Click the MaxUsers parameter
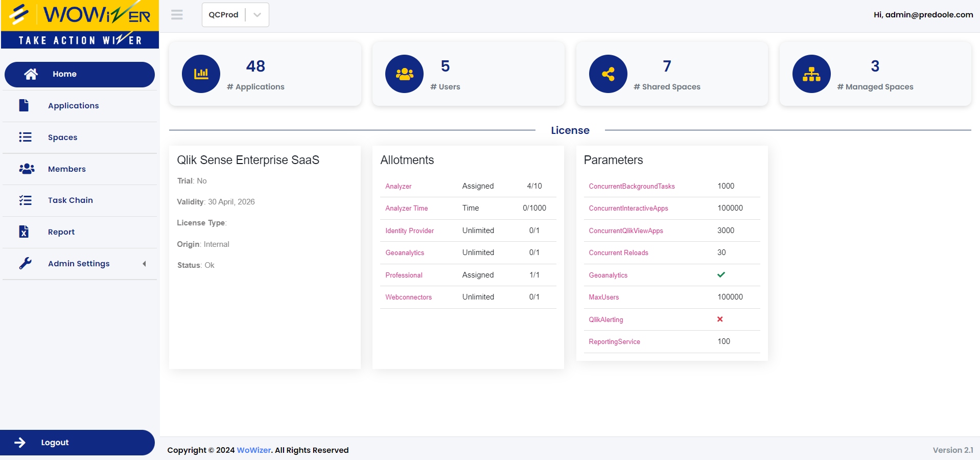Screen dimensions: 980x460 coord(604,297)
